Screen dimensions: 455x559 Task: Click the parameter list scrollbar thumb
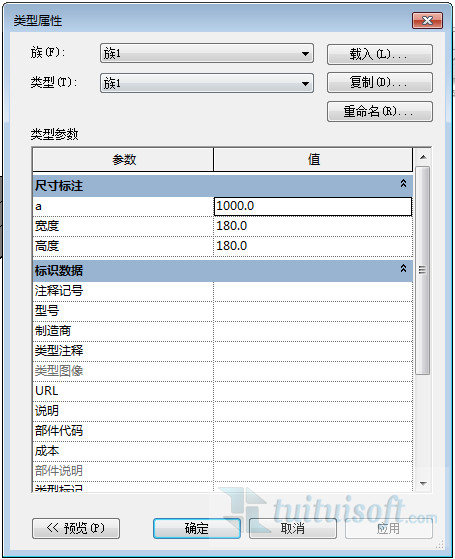[423, 270]
